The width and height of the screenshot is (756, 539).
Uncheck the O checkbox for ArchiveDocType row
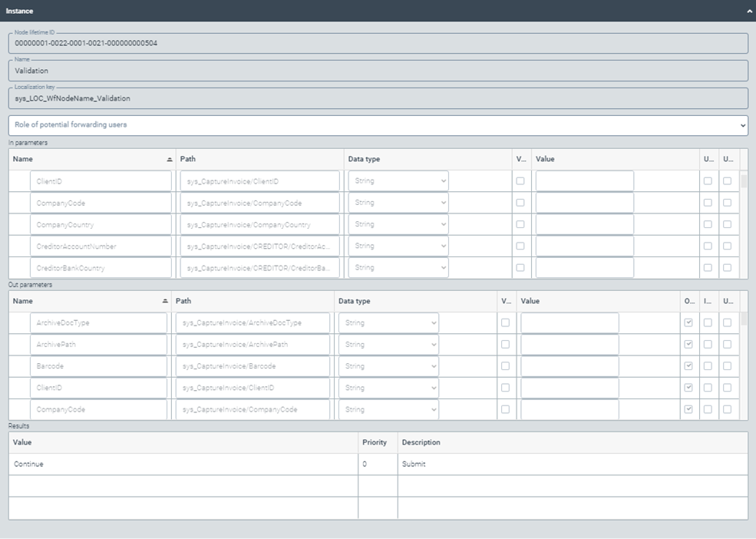[x=688, y=322]
